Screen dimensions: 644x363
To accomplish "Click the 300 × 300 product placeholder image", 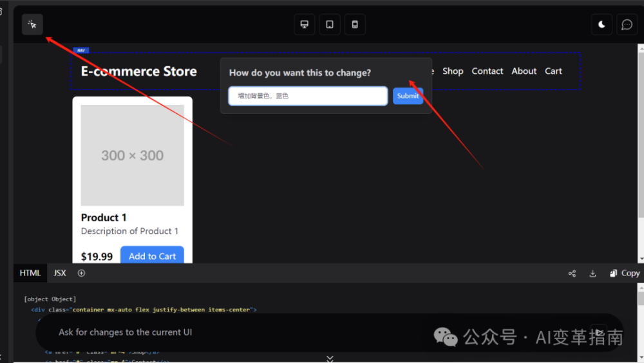I will point(132,155).
